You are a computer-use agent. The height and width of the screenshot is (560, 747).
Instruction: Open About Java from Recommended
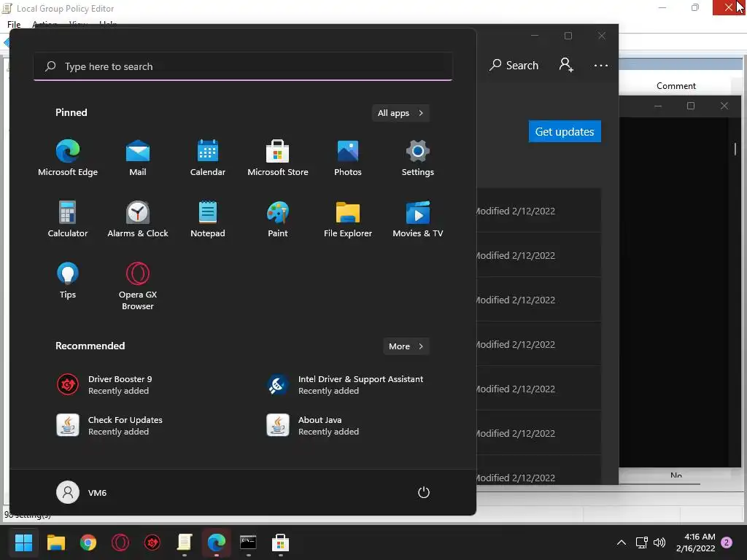click(x=313, y=426)
